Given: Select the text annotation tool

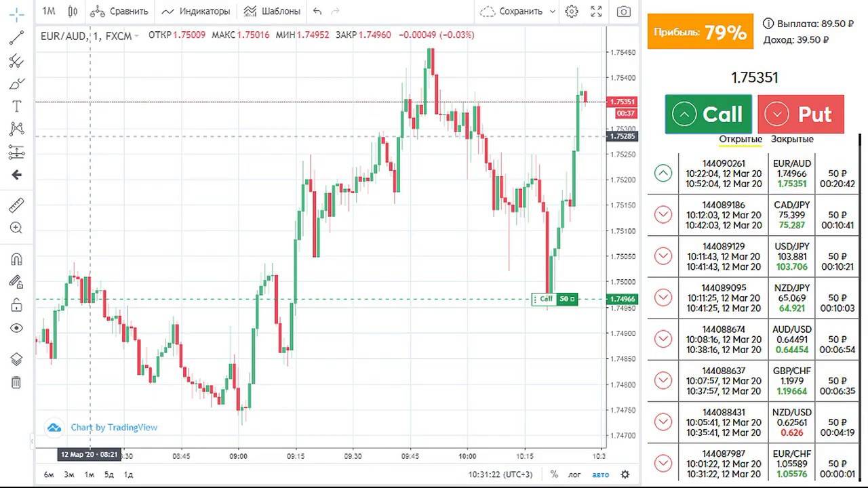Looking at the screenshot, I should point(17,106).
